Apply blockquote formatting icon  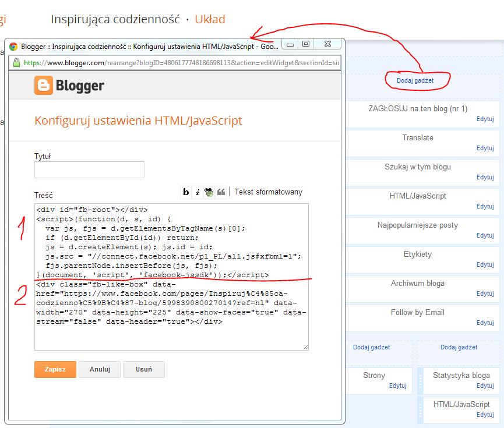221,192
